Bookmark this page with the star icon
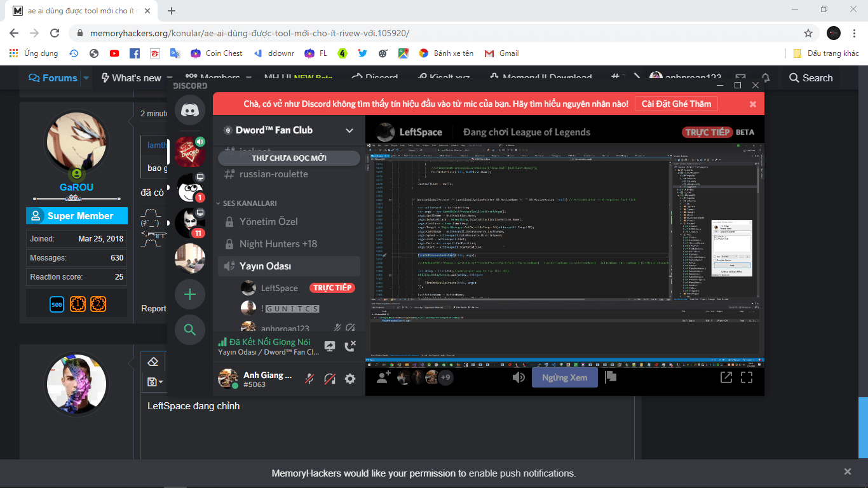868x488 pixels. (808, 33)
